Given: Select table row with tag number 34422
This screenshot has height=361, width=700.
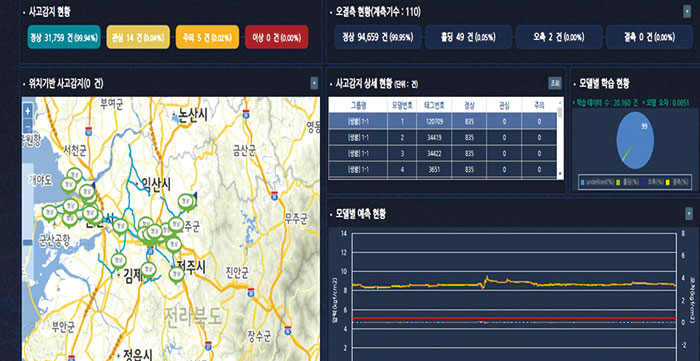Looking at the screenshot, I should click(x=443, y=154).
